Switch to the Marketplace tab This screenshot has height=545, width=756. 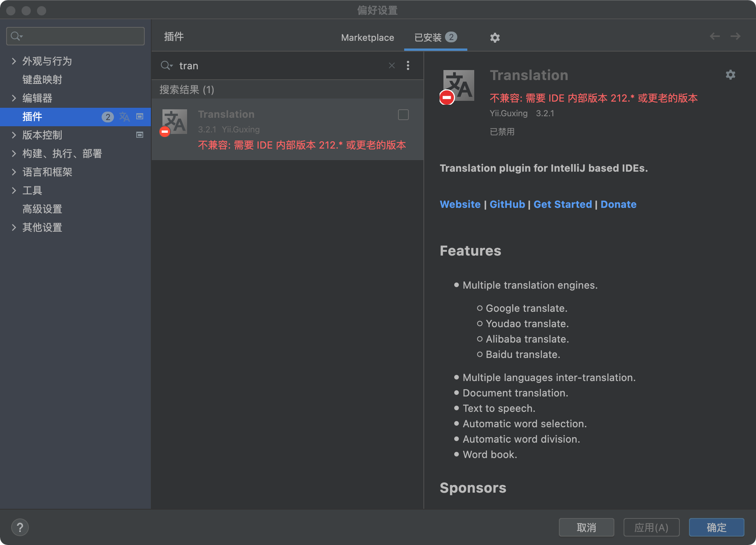point(367,37)
